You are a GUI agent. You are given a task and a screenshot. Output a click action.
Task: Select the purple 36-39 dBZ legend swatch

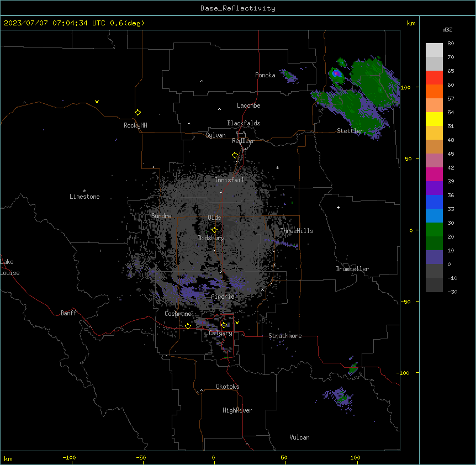tap(434, 188)
